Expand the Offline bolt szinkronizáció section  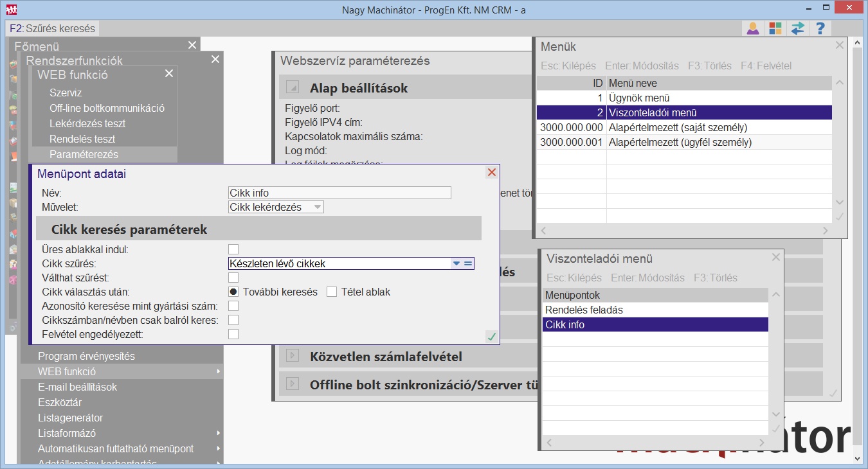pos(293,384)
